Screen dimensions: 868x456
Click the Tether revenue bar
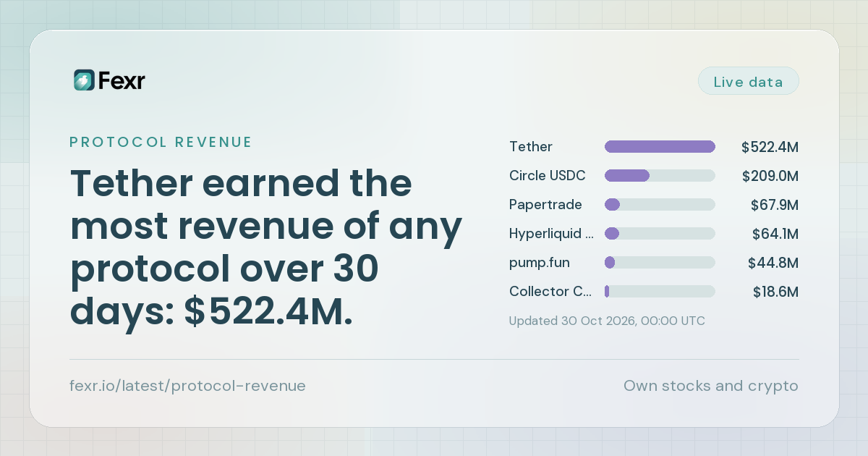point(660,147)
